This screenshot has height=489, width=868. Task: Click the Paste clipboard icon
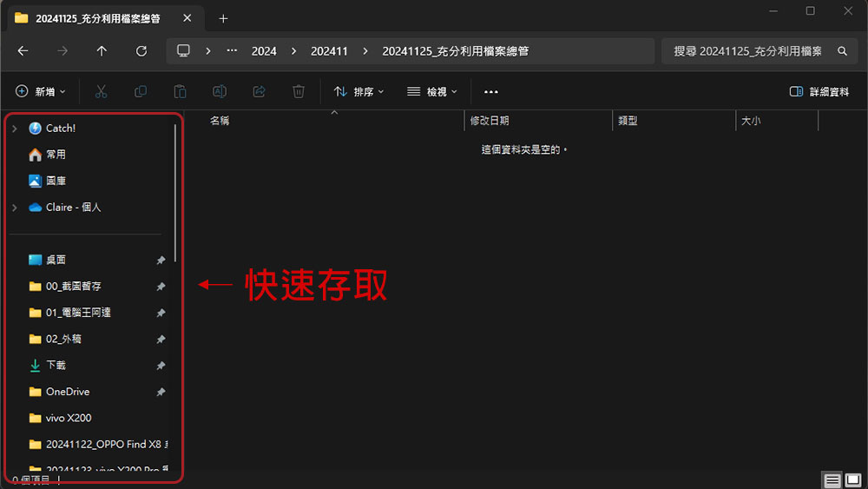(180, 91)
